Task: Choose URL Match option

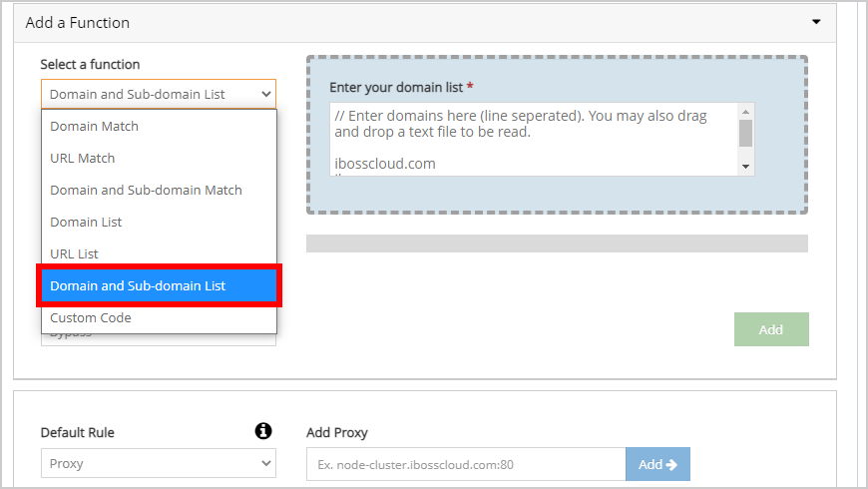Action: [x=159, y=159]
